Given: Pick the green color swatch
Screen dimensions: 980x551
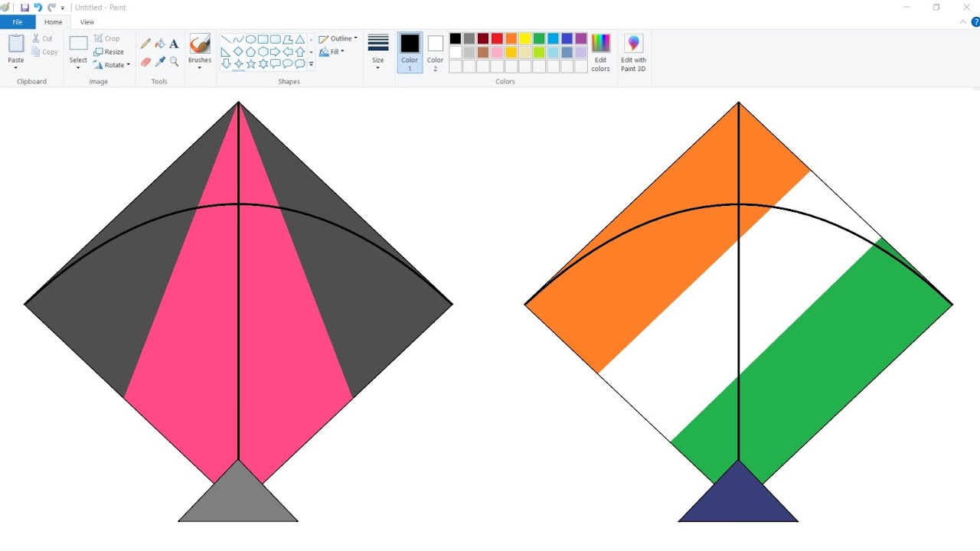Looking at the screenshot, I should [x=539, y=38].
